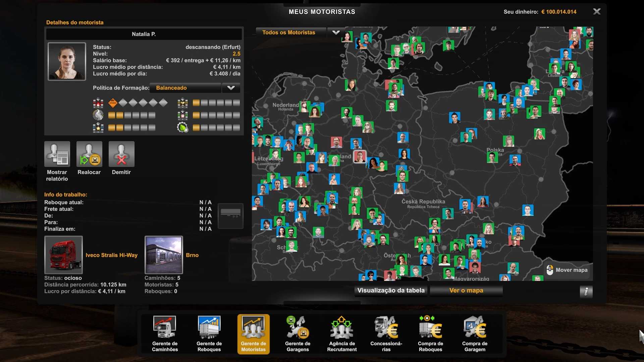
Task: Switch to Ver o mapa view
Action: coord(466,290)
